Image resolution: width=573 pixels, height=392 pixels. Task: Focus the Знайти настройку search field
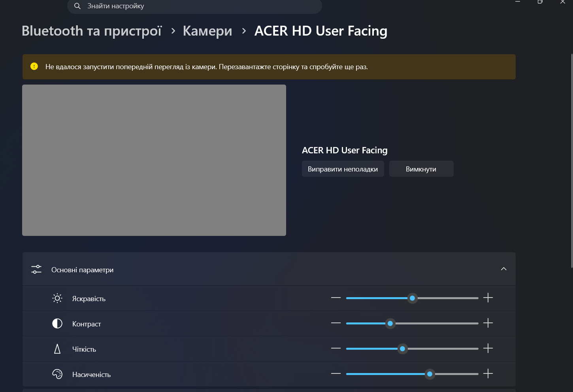point(194,6)
